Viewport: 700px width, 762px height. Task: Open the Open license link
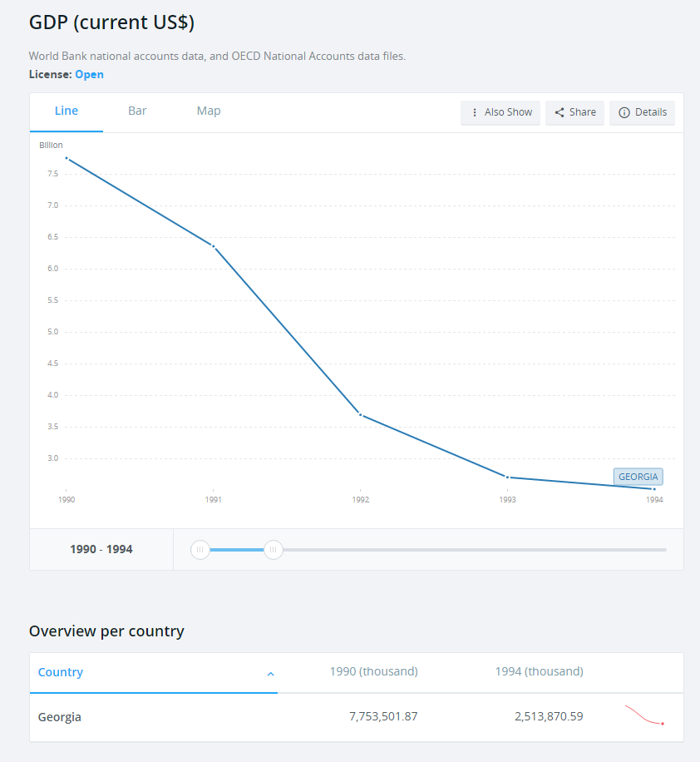point(89,74)
